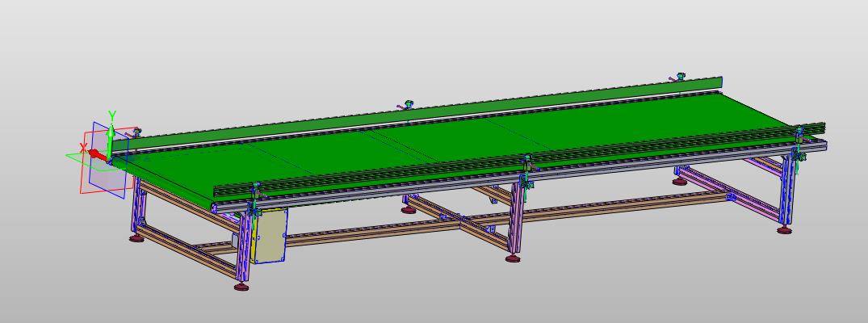Select the guide bracket knob at mid rear guard
The width and height of the screenshot is (868, 323).
click(x=408, y=104)
